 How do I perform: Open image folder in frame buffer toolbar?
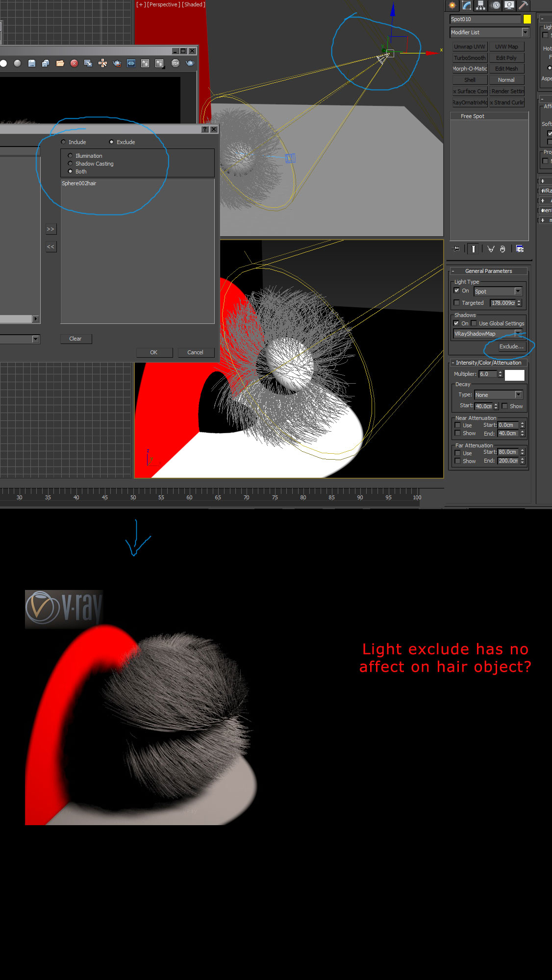pyautogui.click(x=60, y=63)
